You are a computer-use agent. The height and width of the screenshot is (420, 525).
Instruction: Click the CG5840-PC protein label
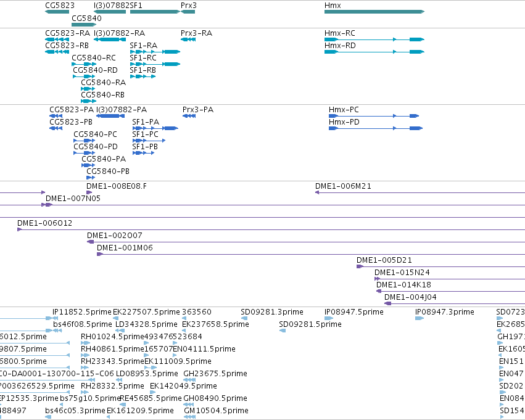click(96, 134)
